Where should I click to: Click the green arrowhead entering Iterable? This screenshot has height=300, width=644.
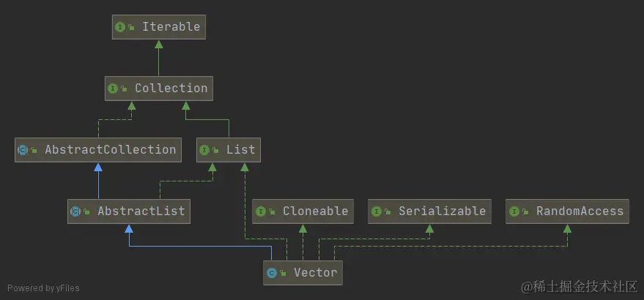[x=158, y=43]
